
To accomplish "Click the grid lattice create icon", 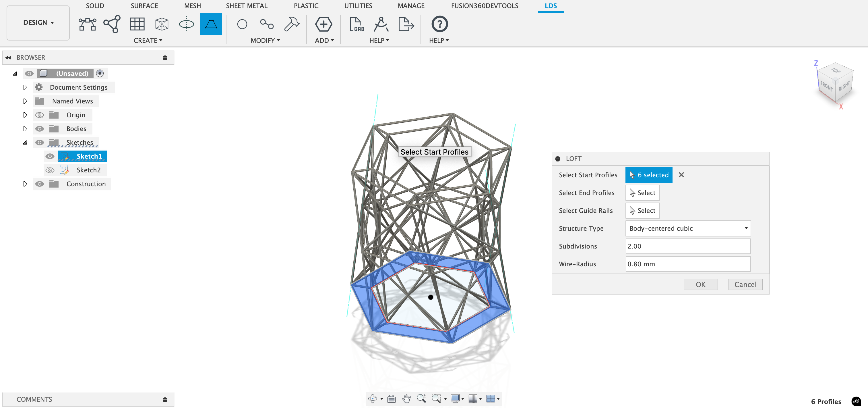I will 137,24.
